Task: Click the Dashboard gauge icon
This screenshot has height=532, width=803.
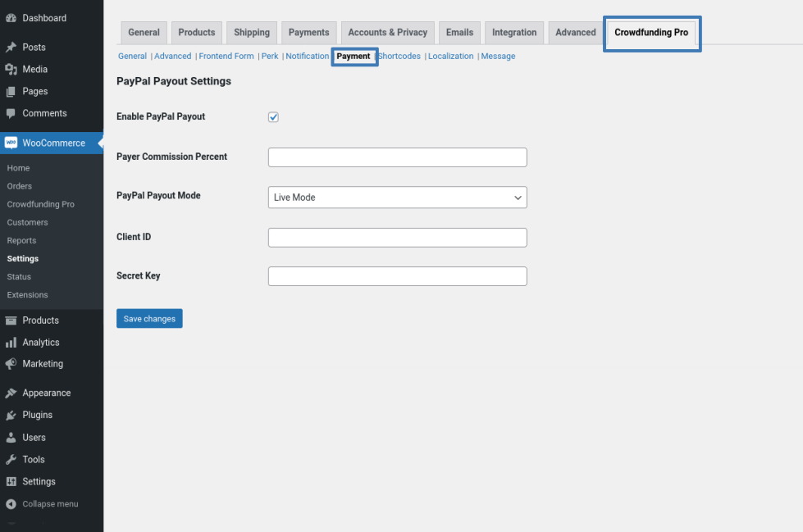Action: coord(11,18)
